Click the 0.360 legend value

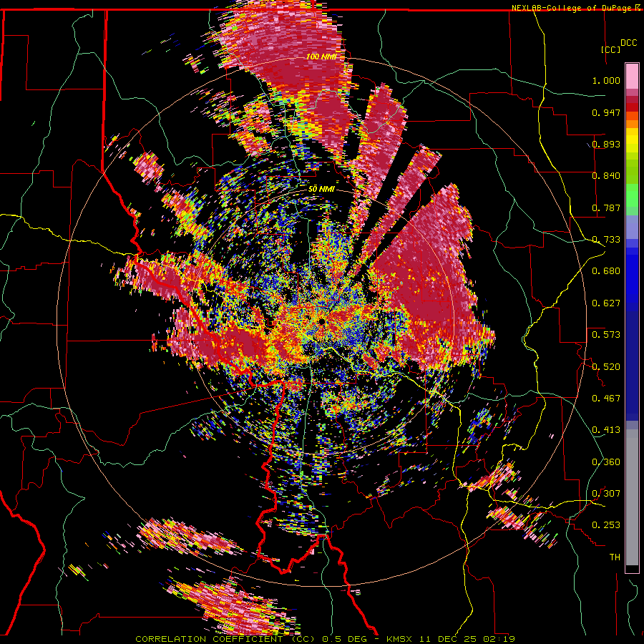click(606, 462)
